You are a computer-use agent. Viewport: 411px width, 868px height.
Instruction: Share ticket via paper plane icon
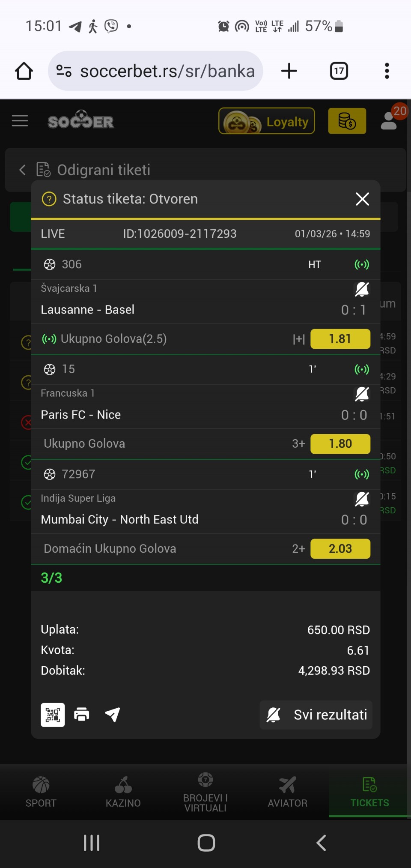coord(113,715)
